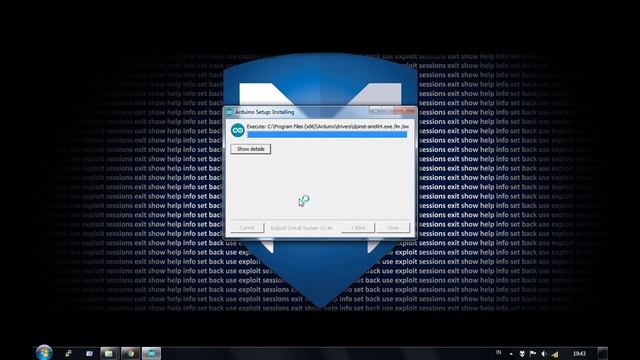This screenshot has width=640, height=360.
Task: Click the volume speaker tray icon
Action: tap(544, 353)
